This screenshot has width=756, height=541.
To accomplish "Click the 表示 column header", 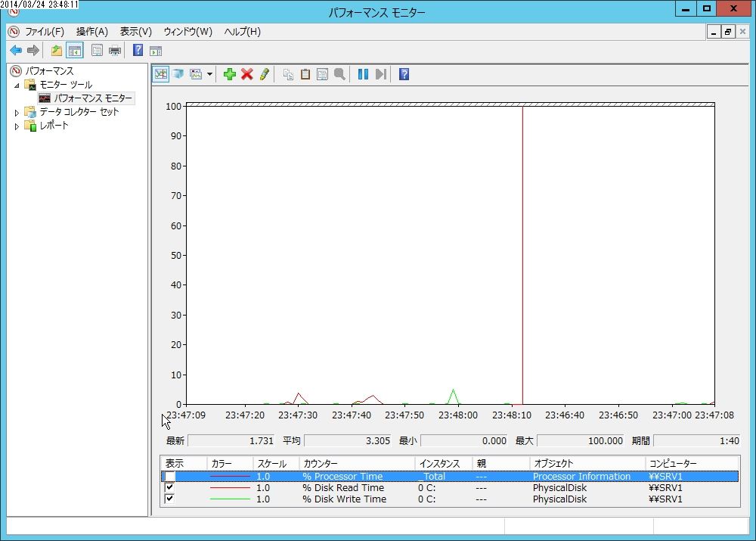I will coord(184,463).
